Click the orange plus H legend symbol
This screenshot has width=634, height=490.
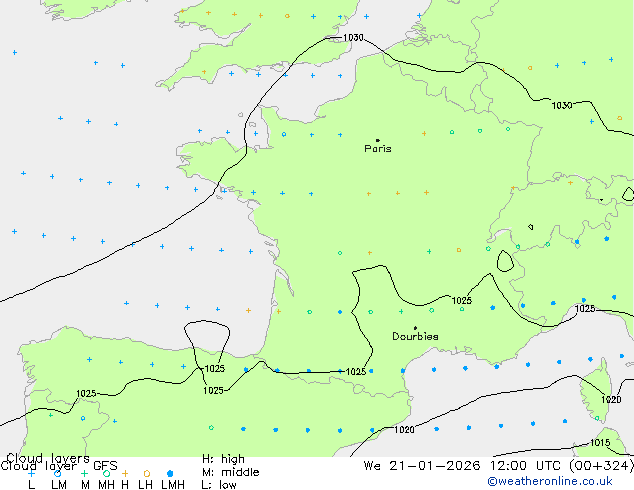tap(125, 473)
